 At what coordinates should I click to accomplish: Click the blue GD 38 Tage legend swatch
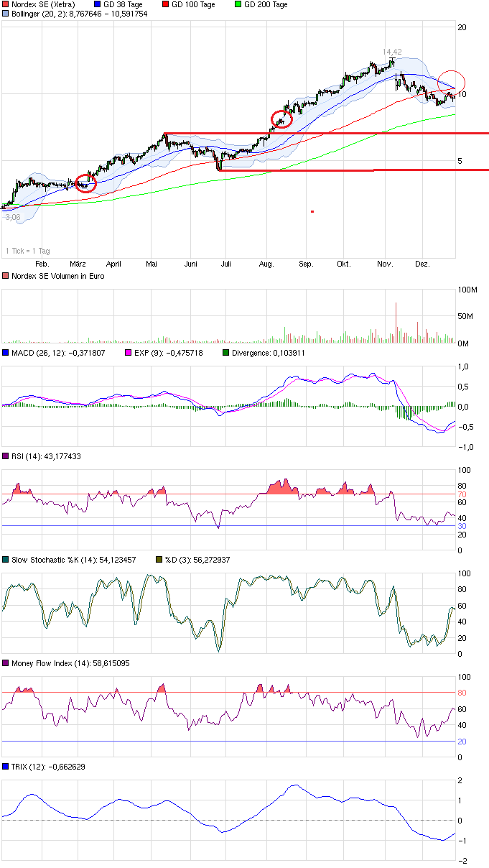pos(97,4)
